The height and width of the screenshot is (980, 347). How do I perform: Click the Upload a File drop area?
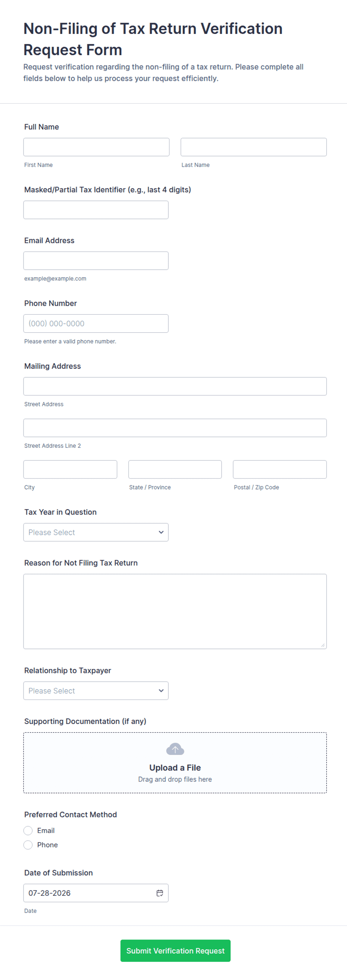175,763
